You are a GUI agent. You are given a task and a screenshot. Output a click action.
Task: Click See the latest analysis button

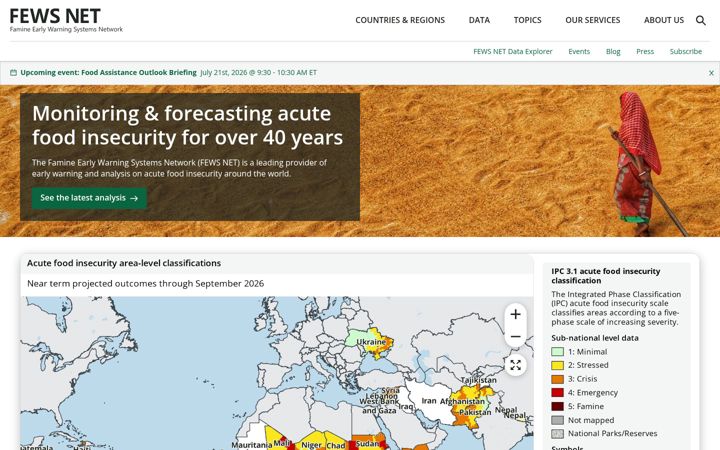pos(89,198)
